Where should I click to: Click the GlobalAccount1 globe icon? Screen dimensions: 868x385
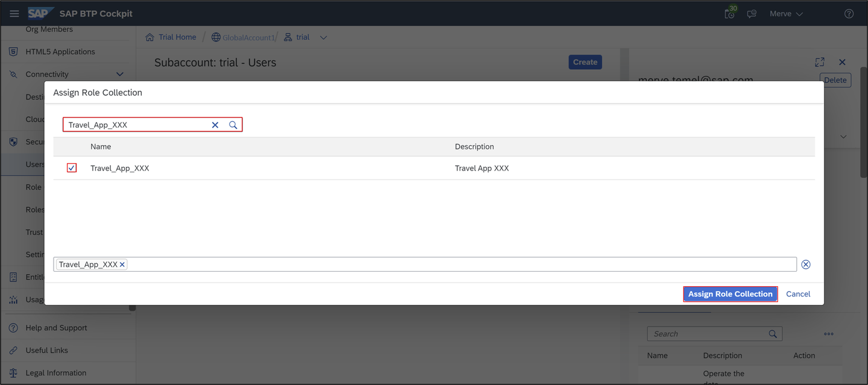(215, 37)
